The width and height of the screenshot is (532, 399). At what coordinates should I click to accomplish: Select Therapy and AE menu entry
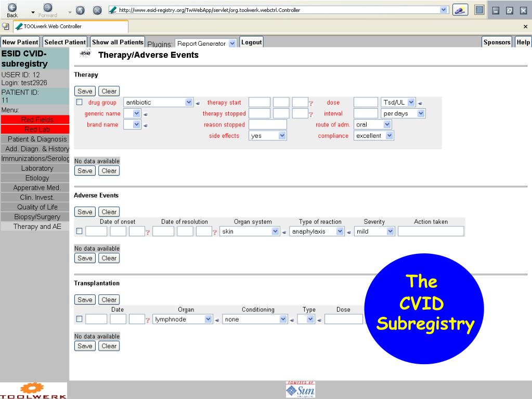pyautogui.click(x=35, y=227)
